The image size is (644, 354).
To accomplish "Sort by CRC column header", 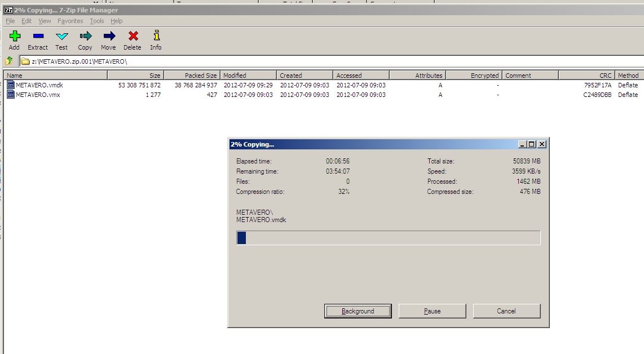I will pos(586,75).
